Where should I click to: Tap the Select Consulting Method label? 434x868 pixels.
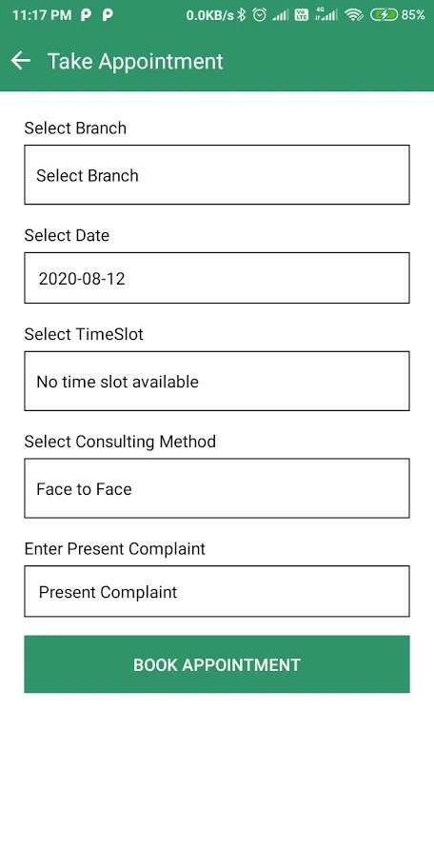pyautogui.click(x=120, y=442)
